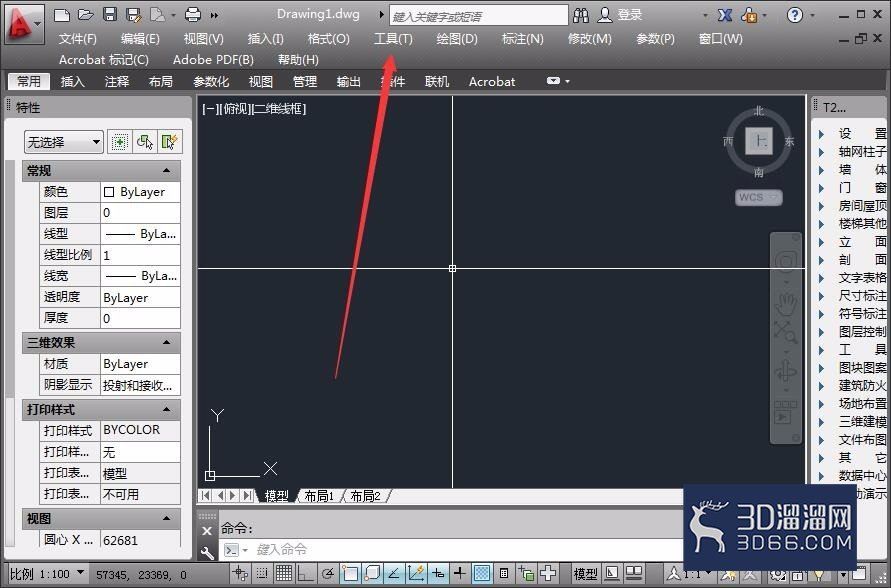Click the ShowMotion navigation icon
Viewport: 891px width, 588px height.
(x=785, y=412)
